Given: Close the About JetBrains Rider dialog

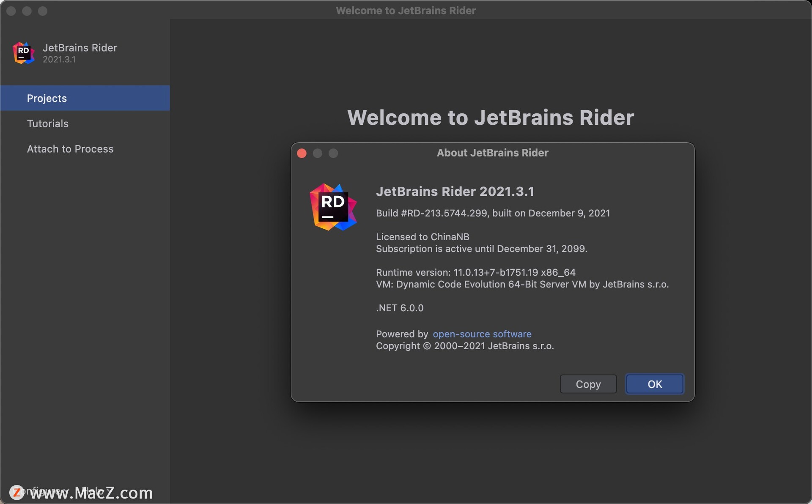Looking at the screenshot, I should (302, 153).
